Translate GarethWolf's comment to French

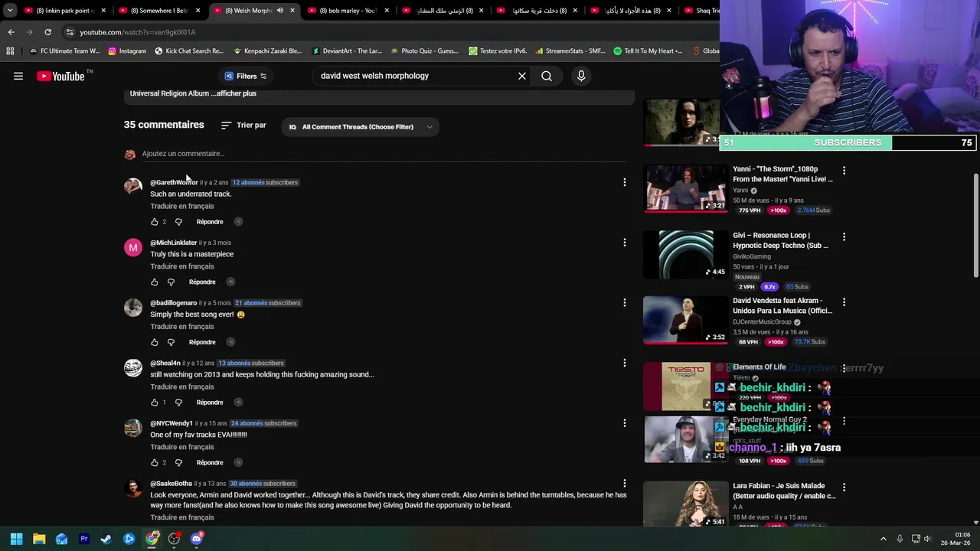pos(182,206)
